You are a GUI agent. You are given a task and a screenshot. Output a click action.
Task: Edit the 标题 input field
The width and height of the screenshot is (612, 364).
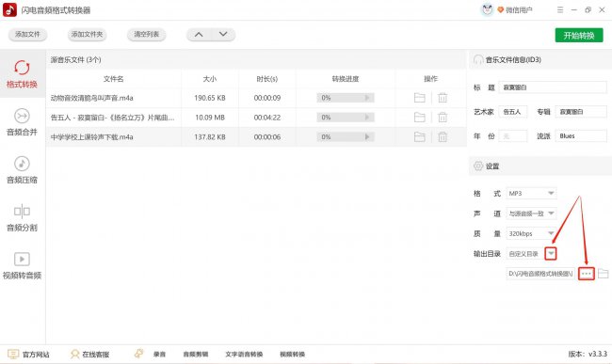point(553,87)
